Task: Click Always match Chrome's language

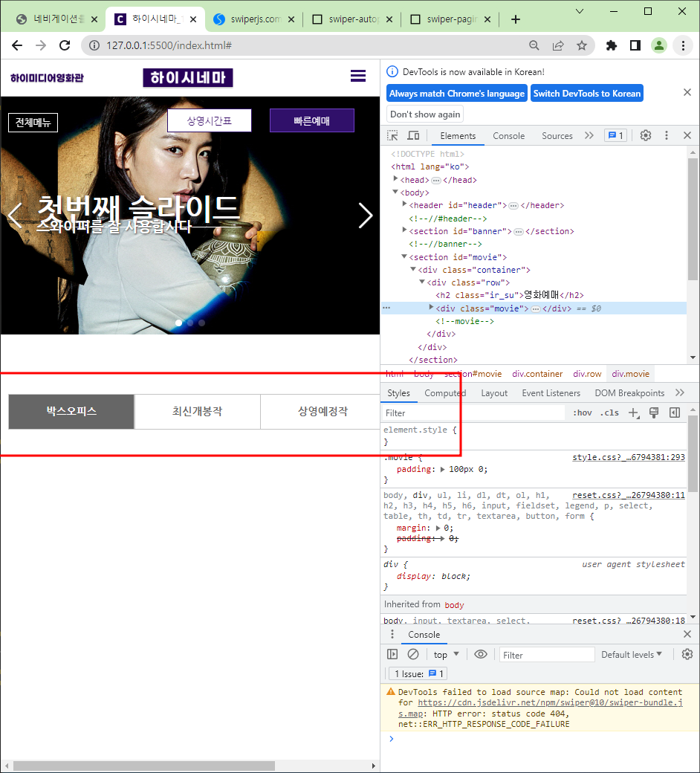Action: (x=457, y=93)
